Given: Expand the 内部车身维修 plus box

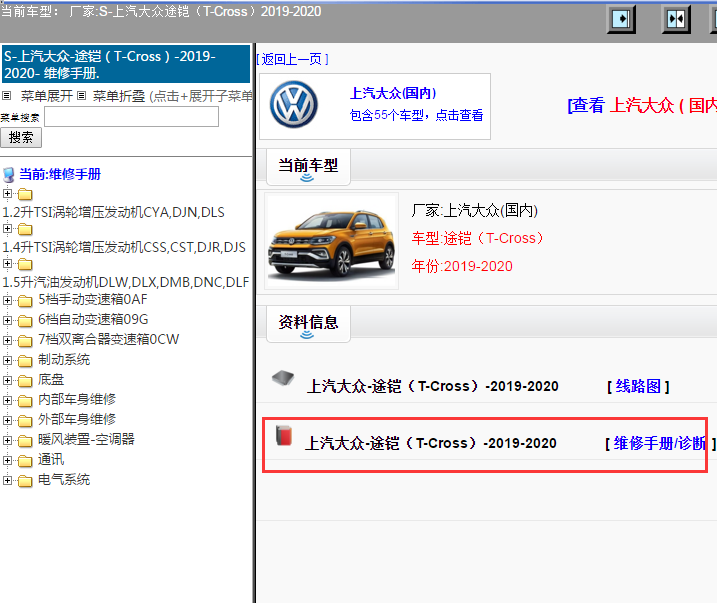Looking at the screenshot, I should (x=7, y=400).
